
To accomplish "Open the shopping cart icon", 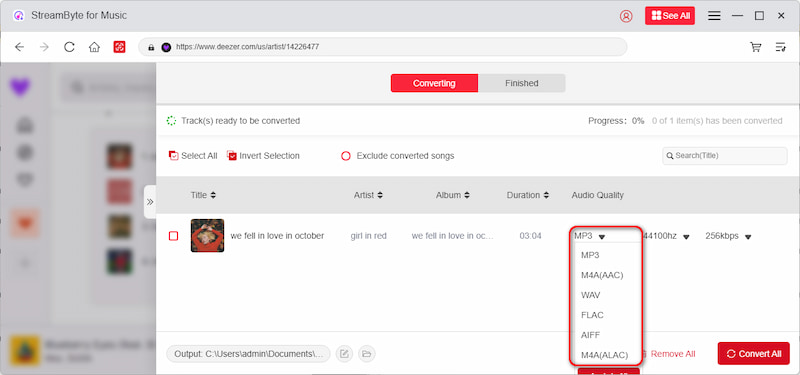I will pos(756,47).
